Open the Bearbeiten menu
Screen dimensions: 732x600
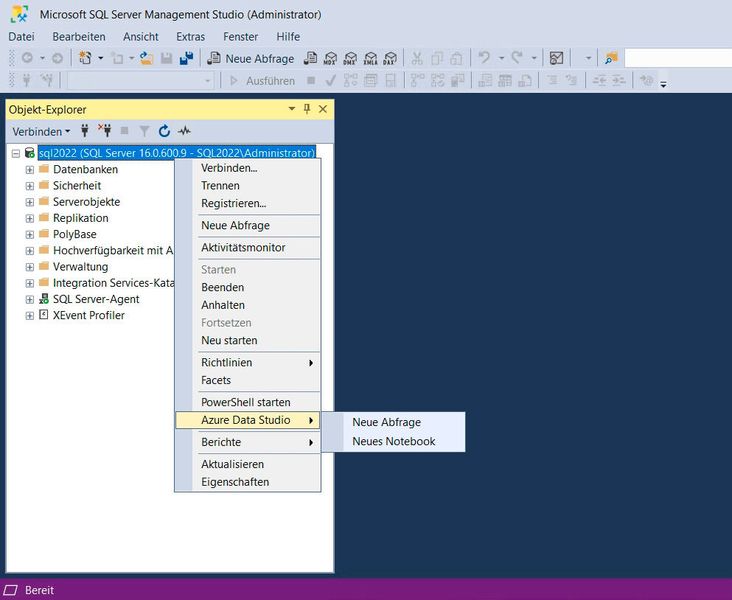pos(79,36)
